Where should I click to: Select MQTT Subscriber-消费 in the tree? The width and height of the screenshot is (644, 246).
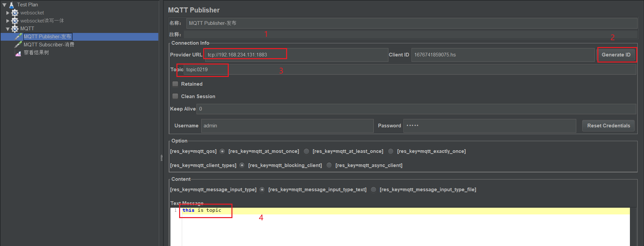tap(49, 44)
